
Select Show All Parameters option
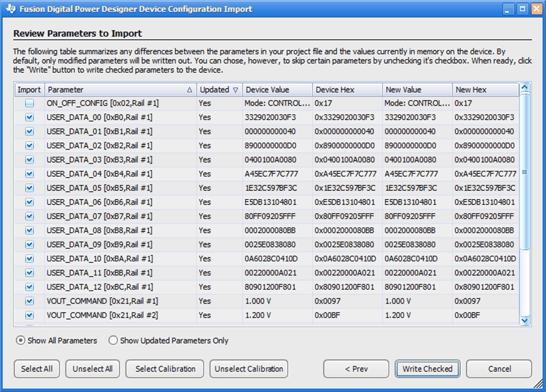(20, 340)
